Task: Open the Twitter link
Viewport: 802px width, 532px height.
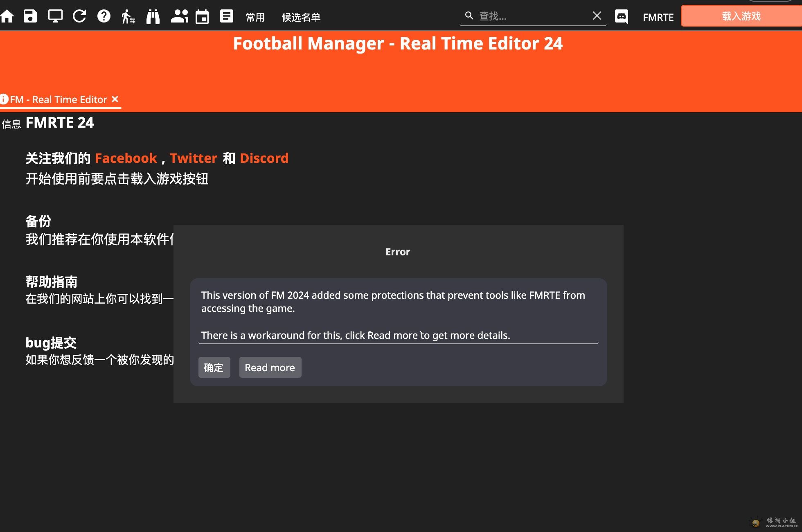Action: pos(194,158)
